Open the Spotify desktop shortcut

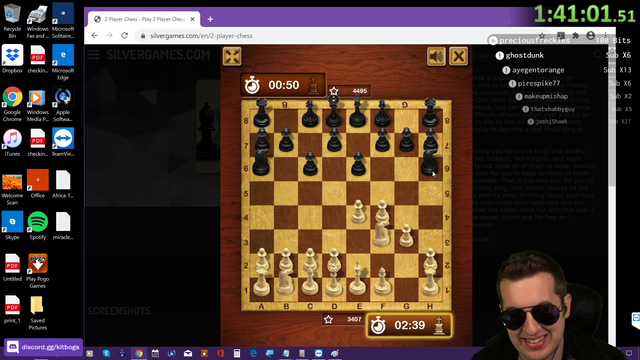(x=38, y=226)
